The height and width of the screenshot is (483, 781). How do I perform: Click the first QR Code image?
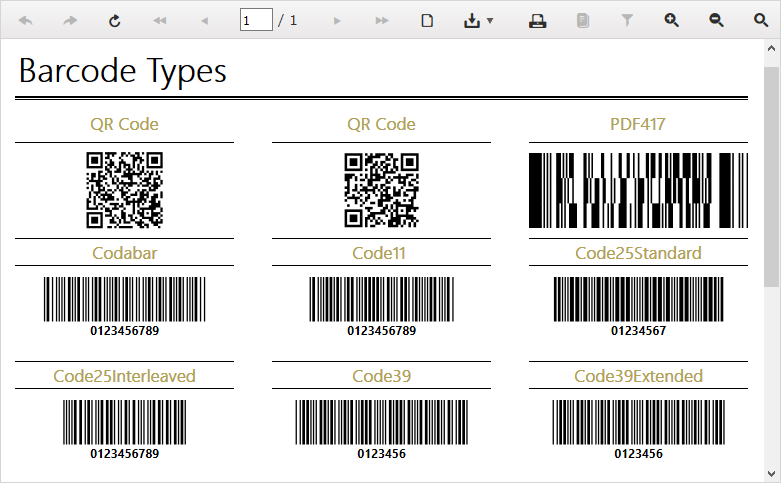pos(125,190)
